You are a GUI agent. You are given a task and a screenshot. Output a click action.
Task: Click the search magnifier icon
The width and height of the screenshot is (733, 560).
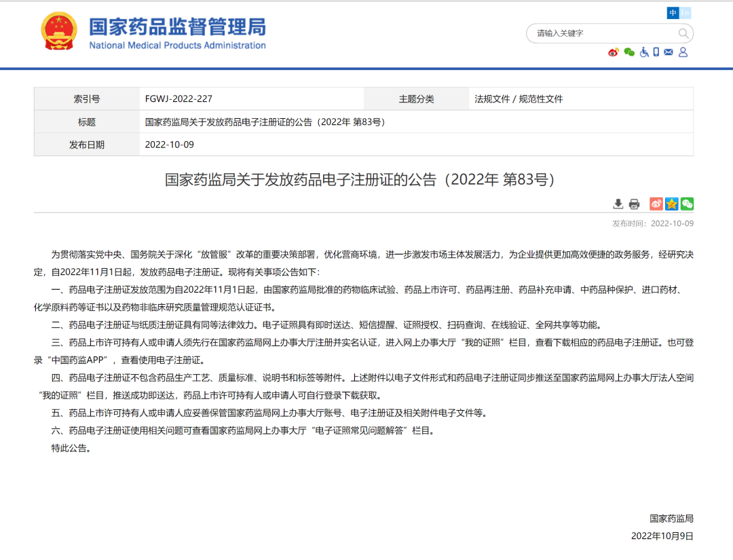[x=684, y=33]
